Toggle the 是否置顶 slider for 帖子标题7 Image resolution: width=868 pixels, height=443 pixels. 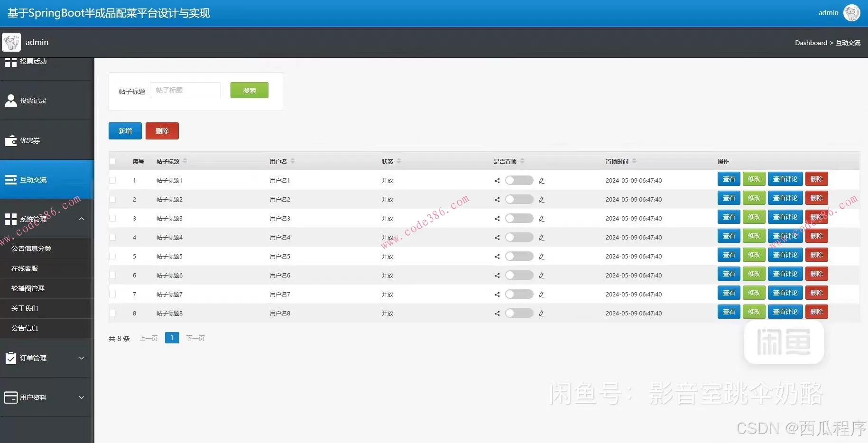[x=519, y=295]
